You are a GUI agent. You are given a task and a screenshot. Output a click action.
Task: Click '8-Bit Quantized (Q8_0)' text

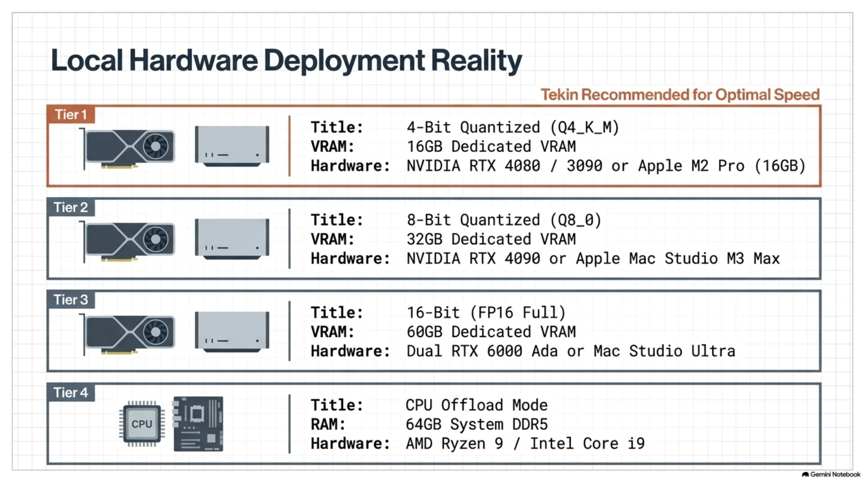504,220
